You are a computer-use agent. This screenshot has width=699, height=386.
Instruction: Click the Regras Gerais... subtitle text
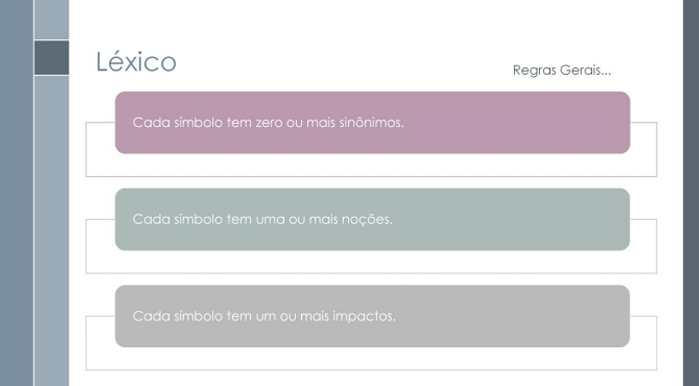[562, 70]
